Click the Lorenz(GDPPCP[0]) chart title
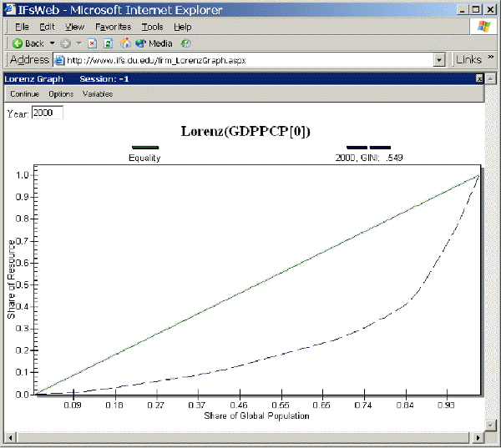The image size is (501, 448). [x=245, y=131]
